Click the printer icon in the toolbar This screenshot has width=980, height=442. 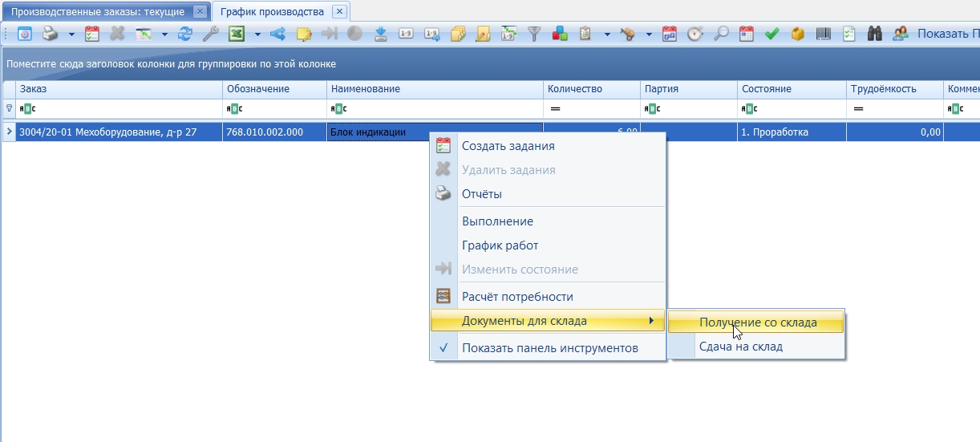coord(50,34)
